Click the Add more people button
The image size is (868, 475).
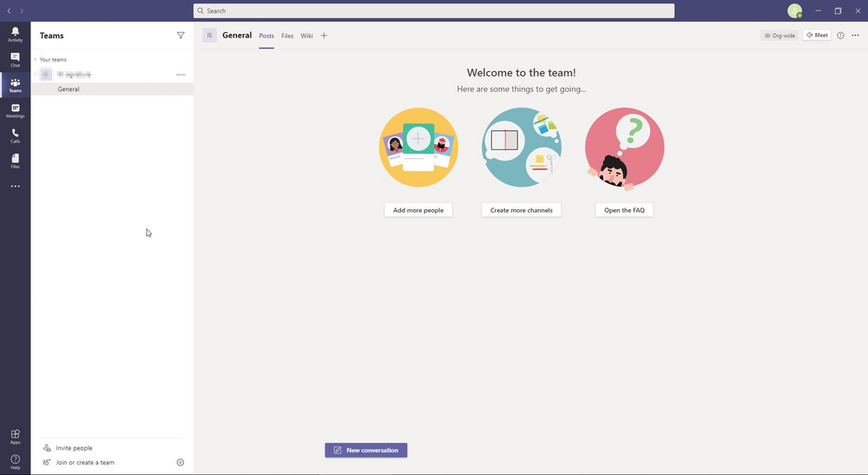click(x=418, y=210)
